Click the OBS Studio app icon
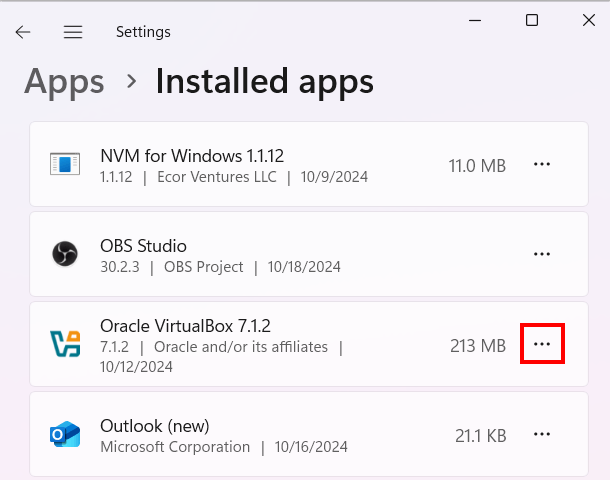The height and width of the screenshot is (480, 610). 65,255
